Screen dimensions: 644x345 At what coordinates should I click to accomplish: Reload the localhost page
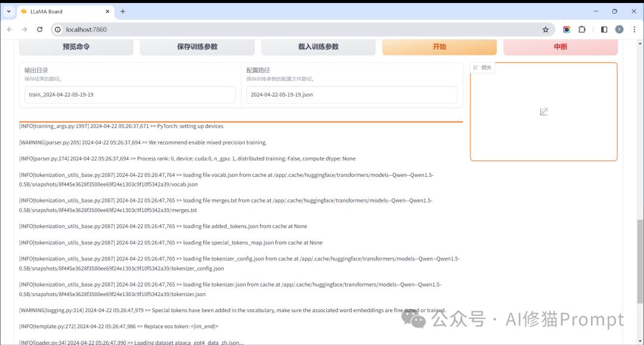(40, 30)
